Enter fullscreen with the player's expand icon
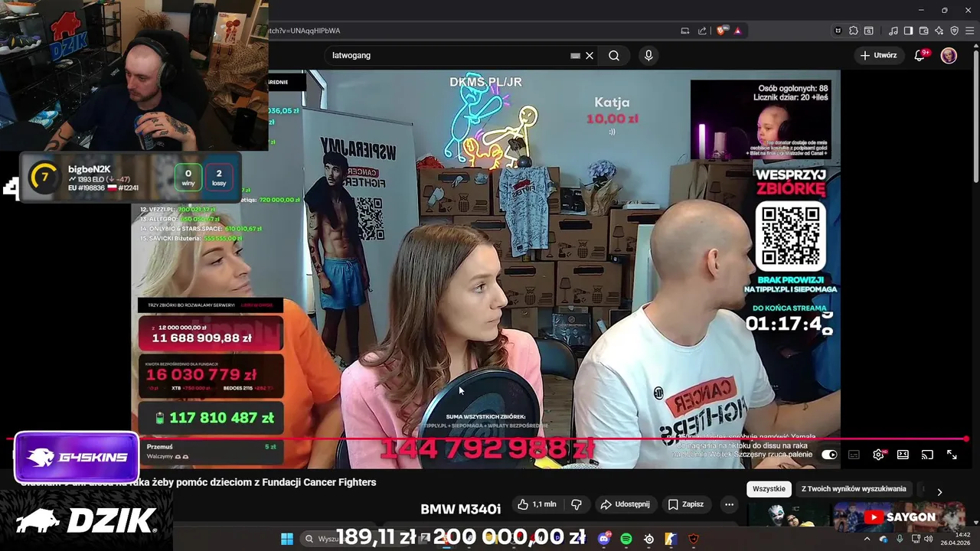 pos(952,455)
